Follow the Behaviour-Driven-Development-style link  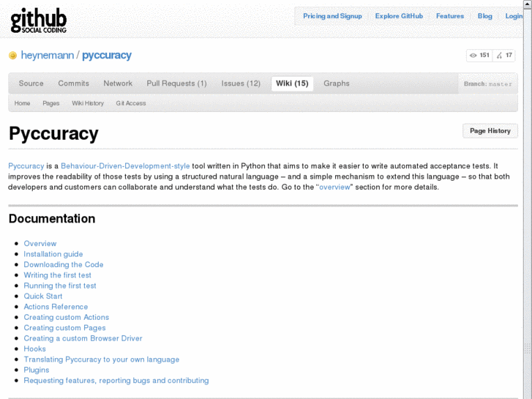pyautogui.click(x=125, y=166)
